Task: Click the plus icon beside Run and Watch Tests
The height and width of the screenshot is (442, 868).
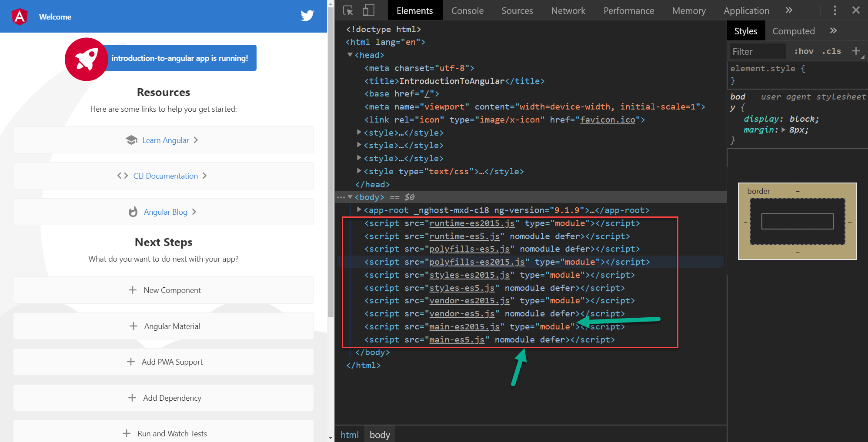Action: (x=127, y=433)
